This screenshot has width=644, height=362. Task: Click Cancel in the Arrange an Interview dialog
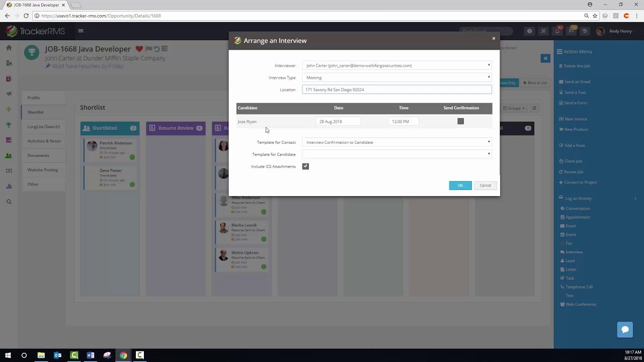pyautogui.click(x=486, y=186)
